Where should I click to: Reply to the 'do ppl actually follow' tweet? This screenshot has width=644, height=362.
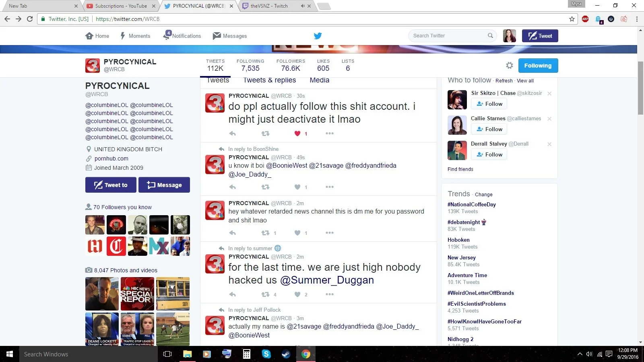tap(233, 134)
